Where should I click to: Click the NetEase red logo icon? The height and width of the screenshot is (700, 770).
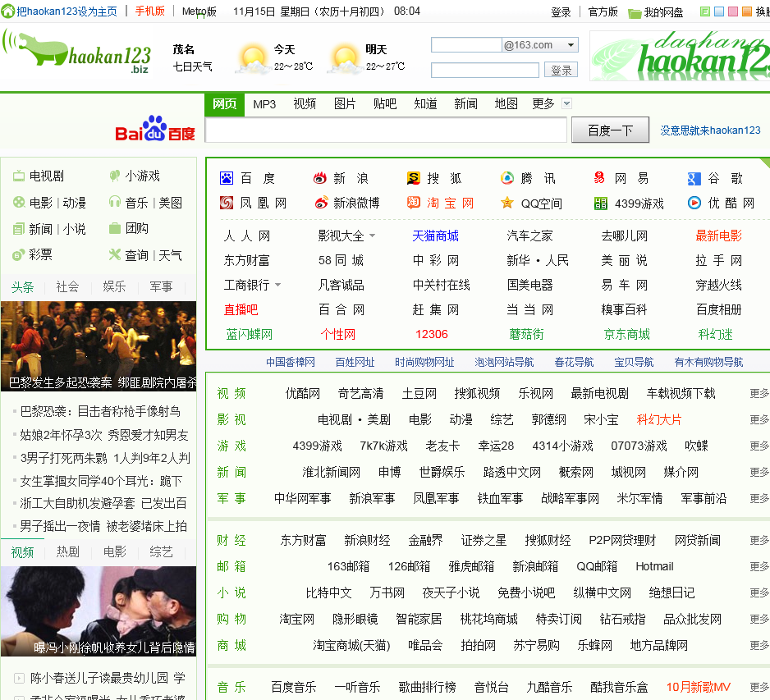[x=599, y=178]
